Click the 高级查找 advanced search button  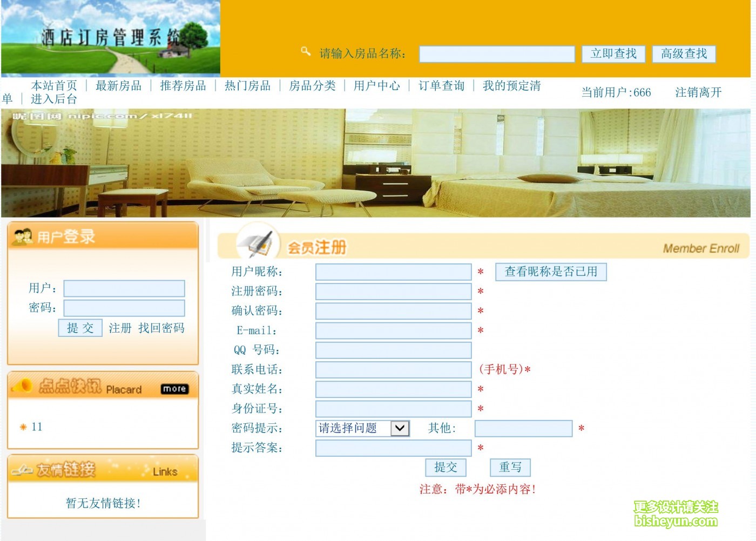(684, 53)
